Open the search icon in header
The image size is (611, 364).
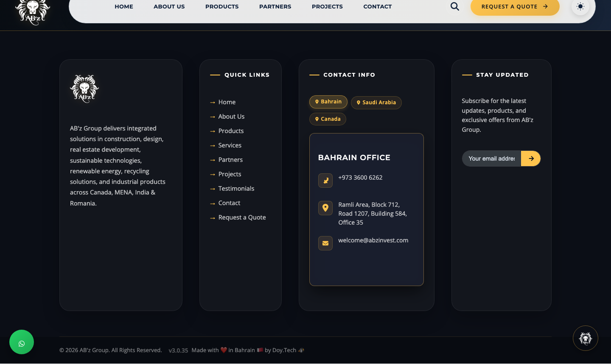[454, 6]
